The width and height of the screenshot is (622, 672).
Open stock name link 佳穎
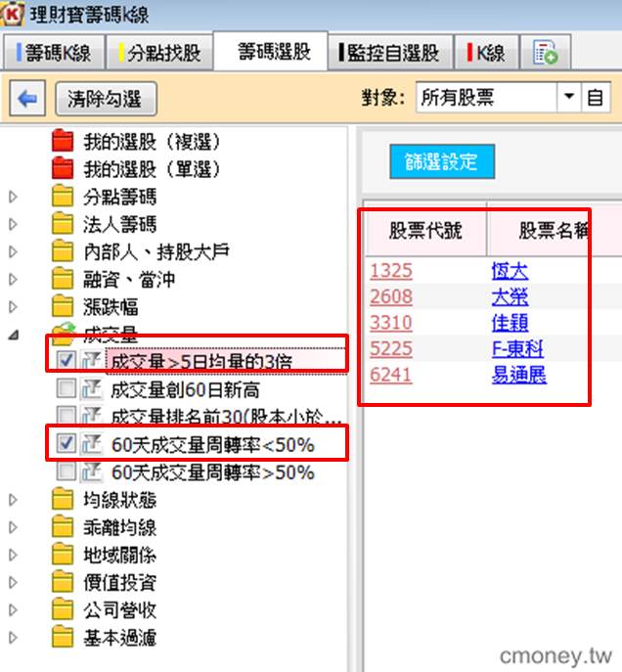tap(510, 323)
